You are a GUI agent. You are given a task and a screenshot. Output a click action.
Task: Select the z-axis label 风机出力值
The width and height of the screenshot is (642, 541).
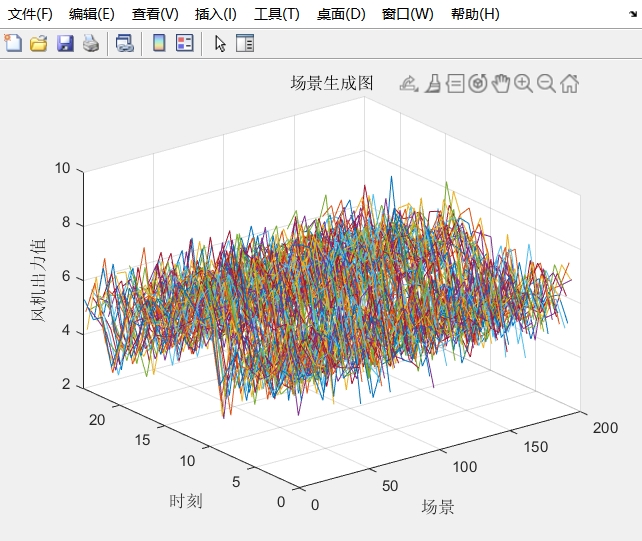pos(38,281)
